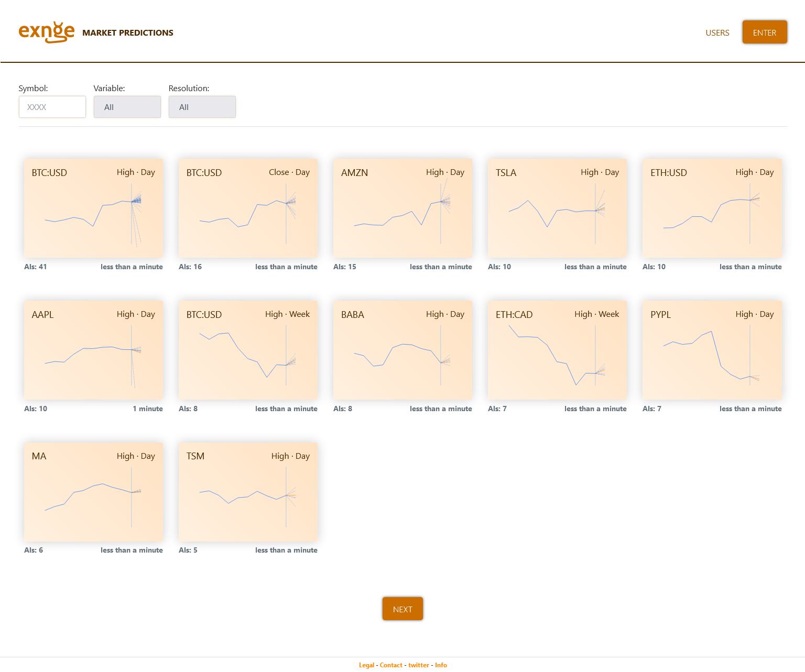
Task: Open the TSM High Day chart card
Action: pyautogui.click(x=248, y=492)
